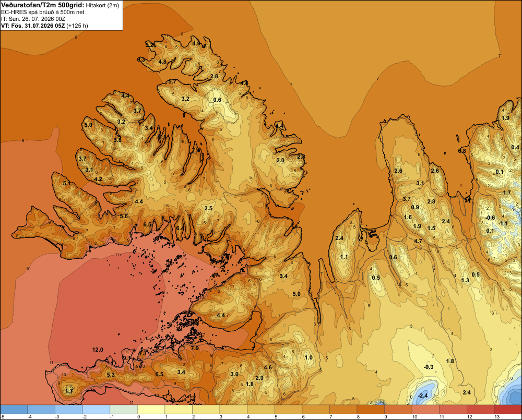Click the -2.4 temperature label on the glacier
The width and height of the screenshot is (522, 420).
422,395
